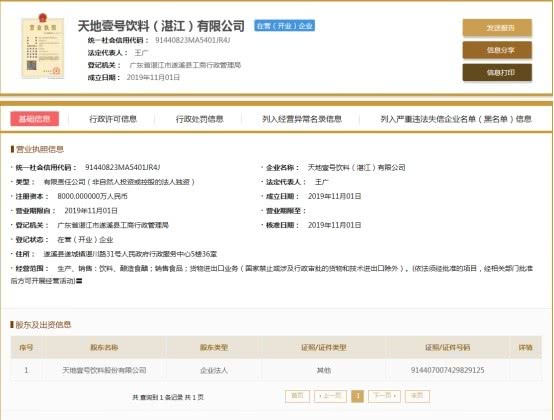554x420 pixels.
Task: Click credit code 91440823MA5401JR4J under the title
Action: [193, 40]
